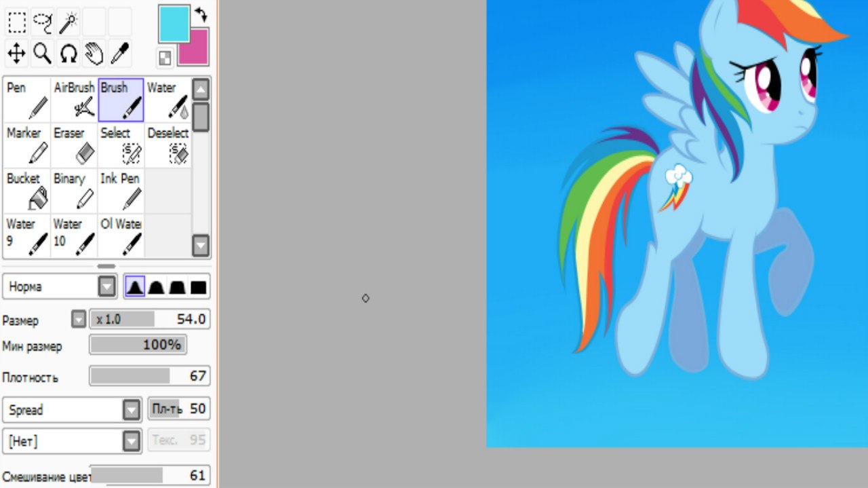
Task: Select the Eyedropper color picker tool
Action: pyautogui.click(x=119, y=53)
